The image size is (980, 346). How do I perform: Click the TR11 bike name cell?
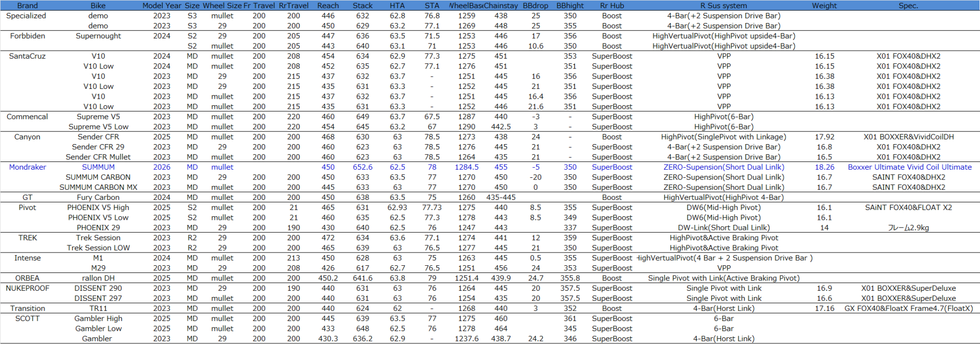[98, 309]
